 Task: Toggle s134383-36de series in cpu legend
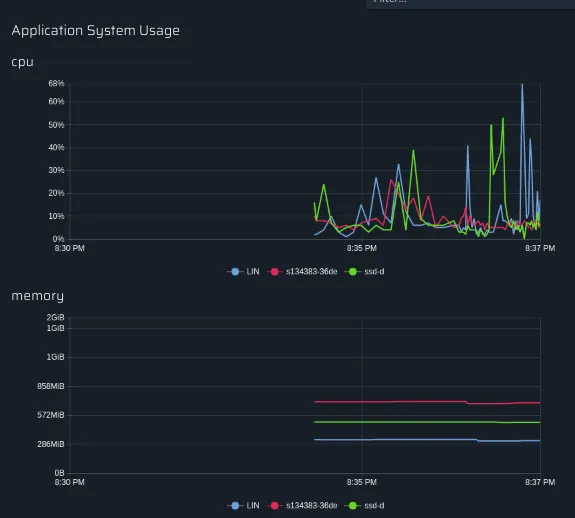tap(302, 272)
